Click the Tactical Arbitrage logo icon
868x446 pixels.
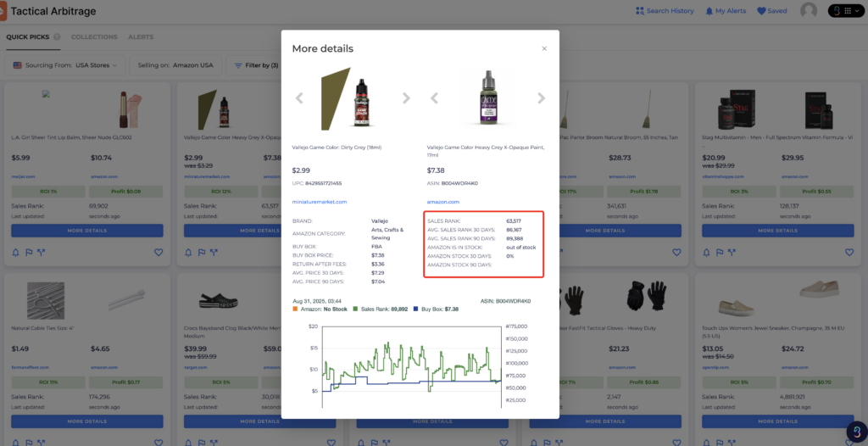tap(3, 11)
